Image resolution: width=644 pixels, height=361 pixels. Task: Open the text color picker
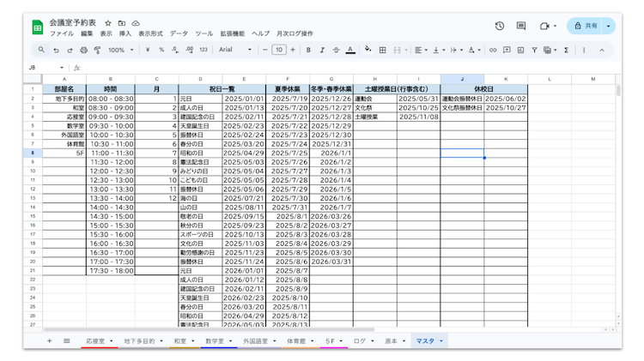[x=350, y=51]
